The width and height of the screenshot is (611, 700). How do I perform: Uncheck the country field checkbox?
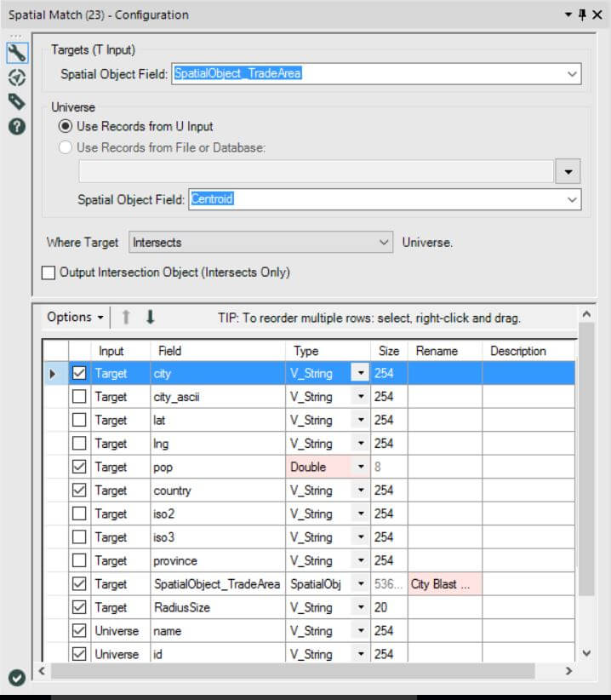(79, 491)
